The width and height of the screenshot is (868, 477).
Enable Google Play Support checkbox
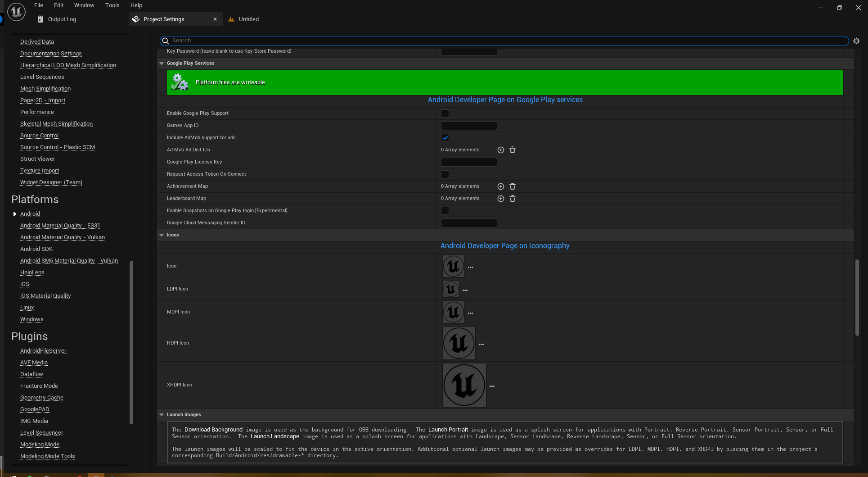pos(445,114)
